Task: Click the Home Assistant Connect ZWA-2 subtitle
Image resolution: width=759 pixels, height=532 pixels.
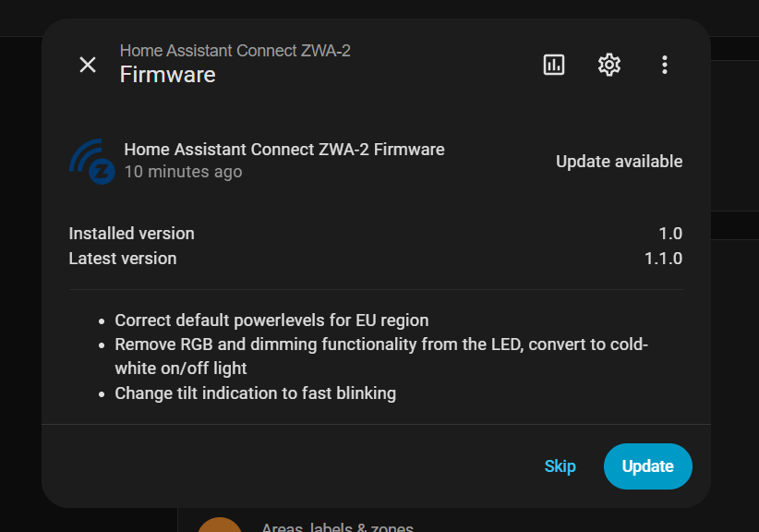Action: coord(236,50)
